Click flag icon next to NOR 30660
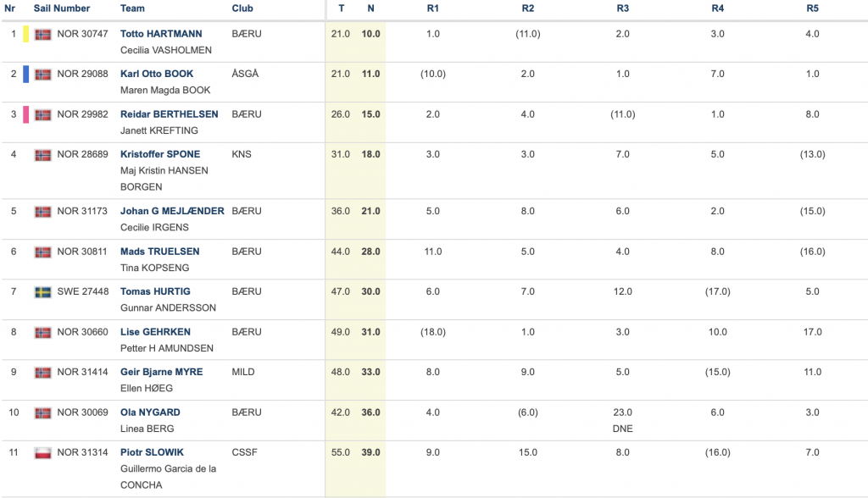 pyautogui.click(x=42, y=333)
